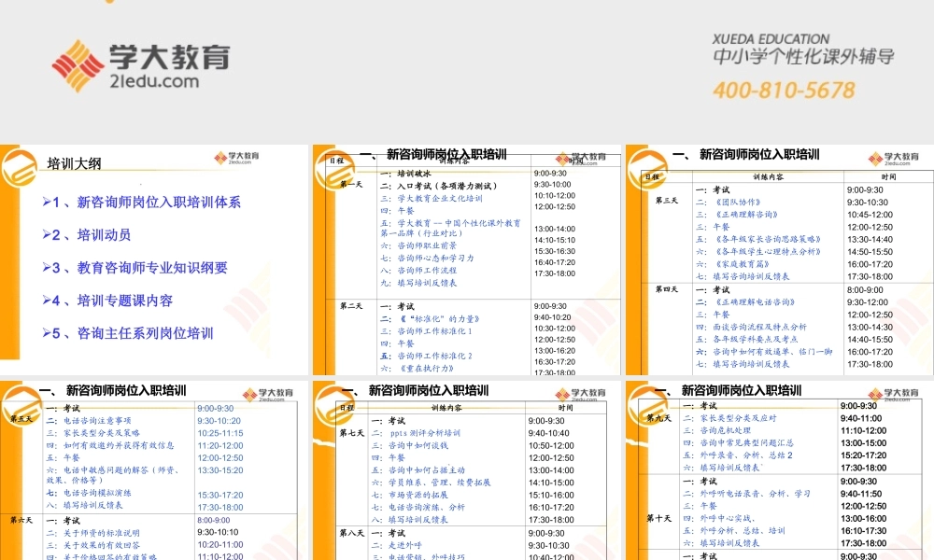This screenshot has height=560, width=934.
Task: Click the 中小学个性化课外辅导 slogan
Action: click(x=803, y=57)
